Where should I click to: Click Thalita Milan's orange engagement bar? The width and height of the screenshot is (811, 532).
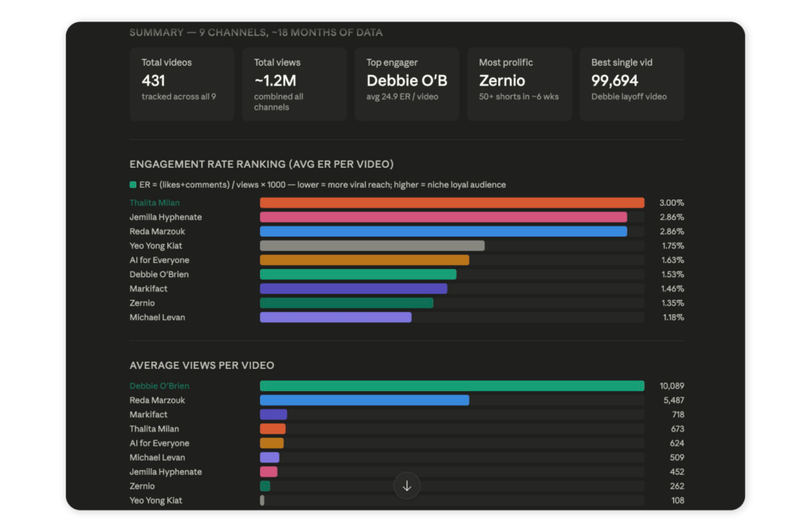452,203
